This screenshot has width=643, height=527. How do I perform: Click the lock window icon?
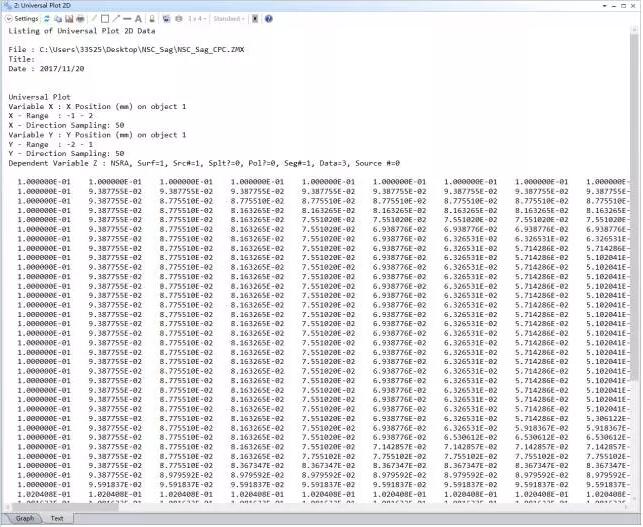pos(152,19)
